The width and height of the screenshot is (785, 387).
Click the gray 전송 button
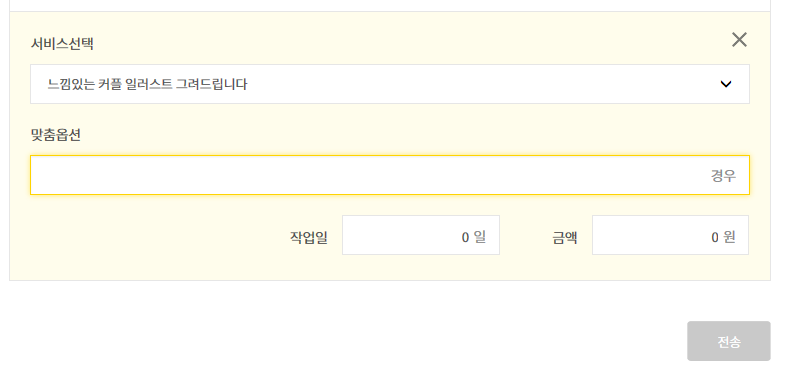pos(728,341)
